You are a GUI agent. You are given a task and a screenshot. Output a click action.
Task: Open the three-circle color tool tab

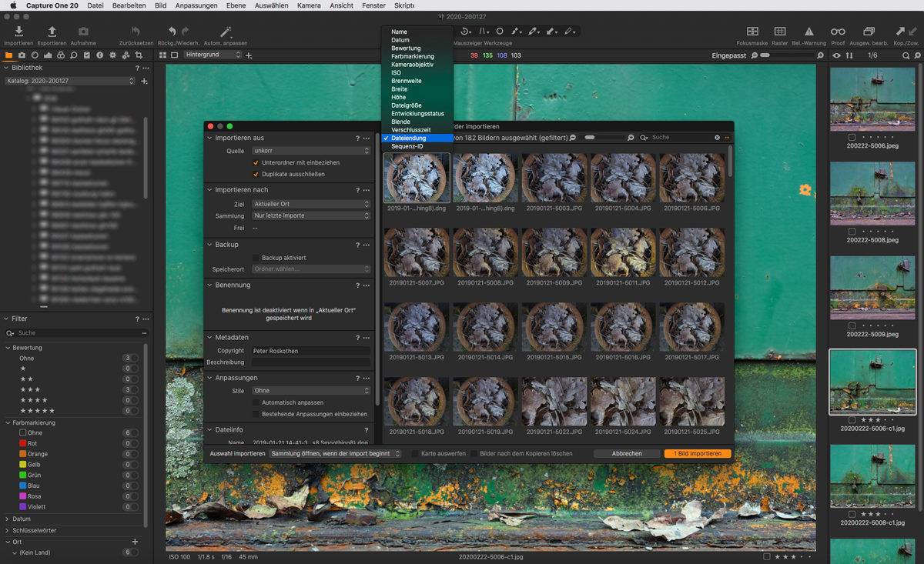61,55
